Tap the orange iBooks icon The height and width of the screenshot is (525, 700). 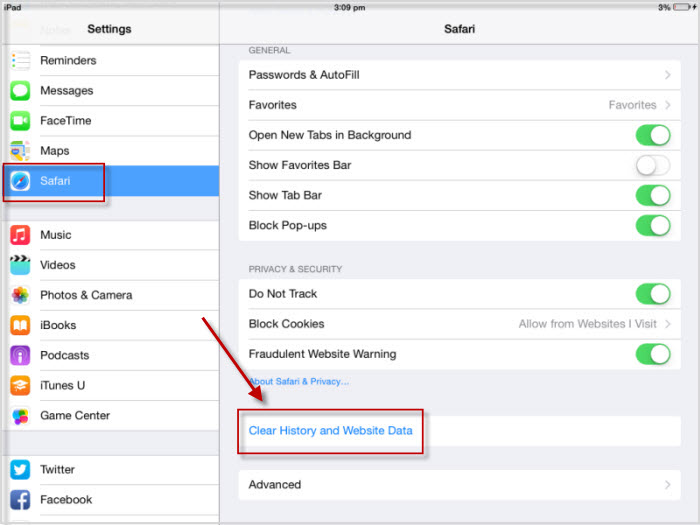point(20,325)
